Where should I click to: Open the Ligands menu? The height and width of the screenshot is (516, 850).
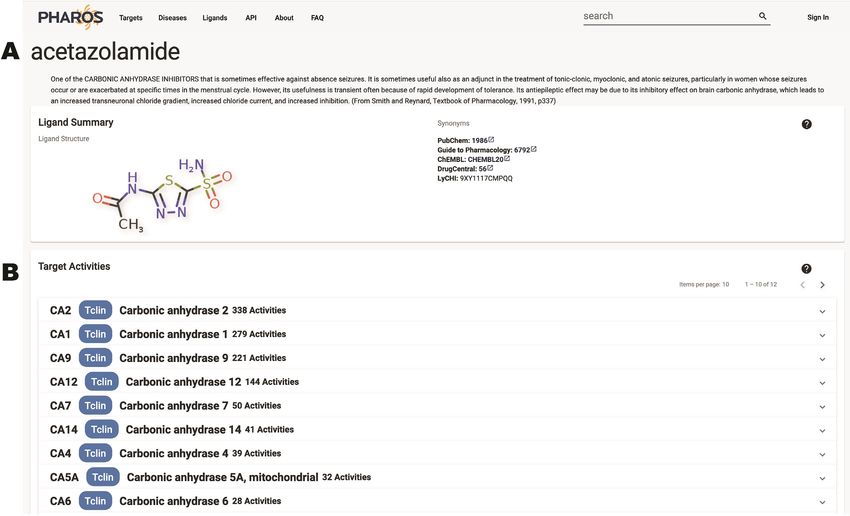(215, 18)
